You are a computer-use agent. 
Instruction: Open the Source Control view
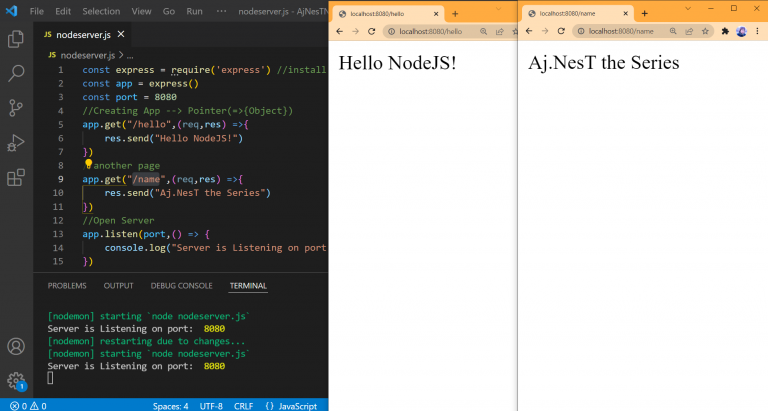[16, 108]
